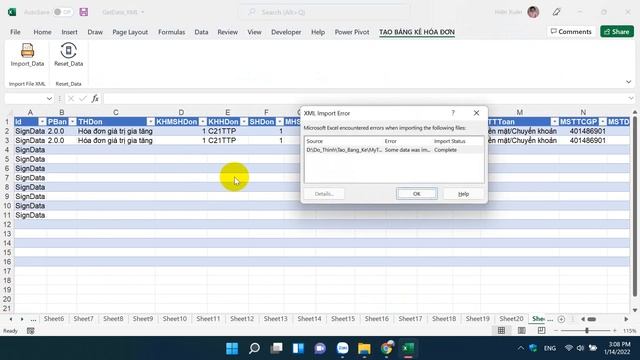
Task: Switch to Sheet13 tab
Action: [x=276, y=319]
